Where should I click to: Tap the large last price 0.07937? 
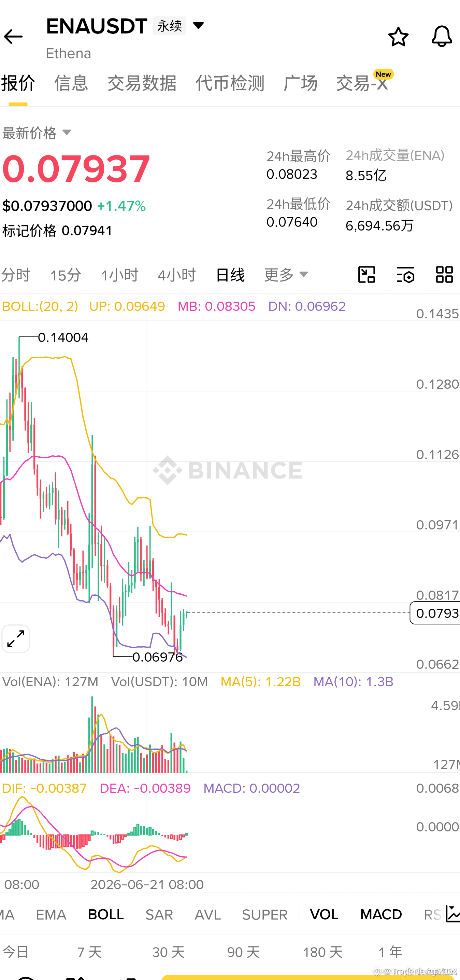(76, 168)
